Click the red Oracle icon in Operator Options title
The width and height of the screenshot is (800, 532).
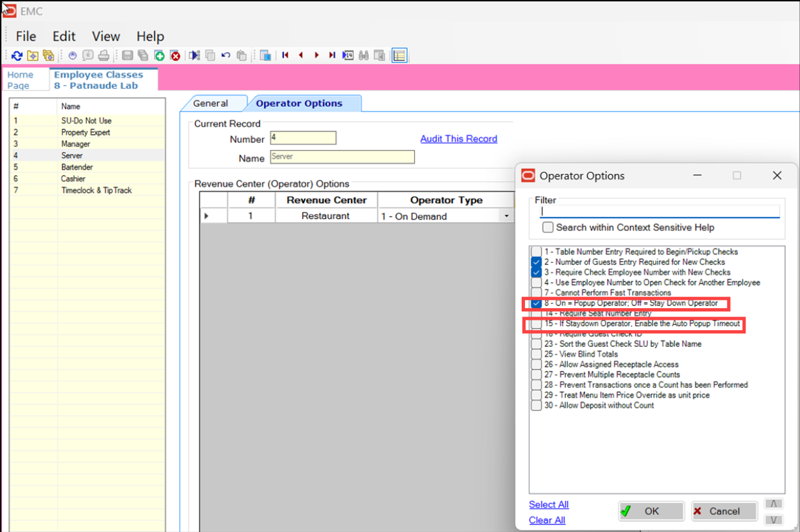(528, 175)
